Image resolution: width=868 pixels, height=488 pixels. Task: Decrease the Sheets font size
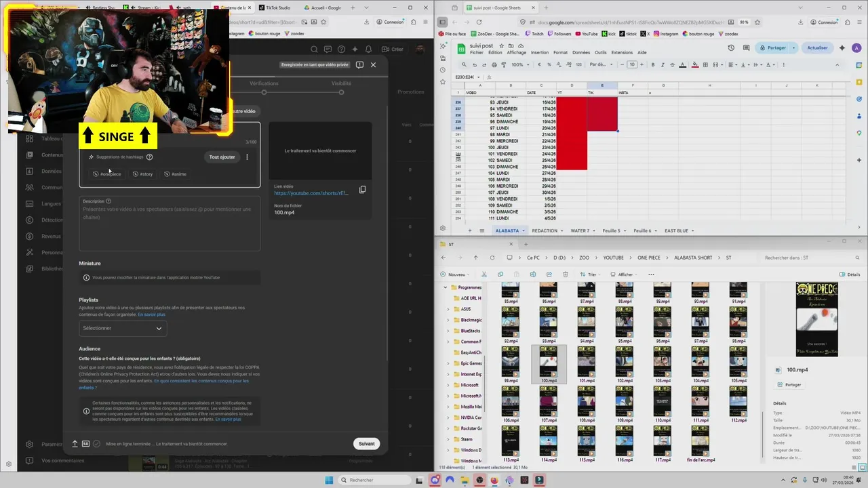coord(623,65)
